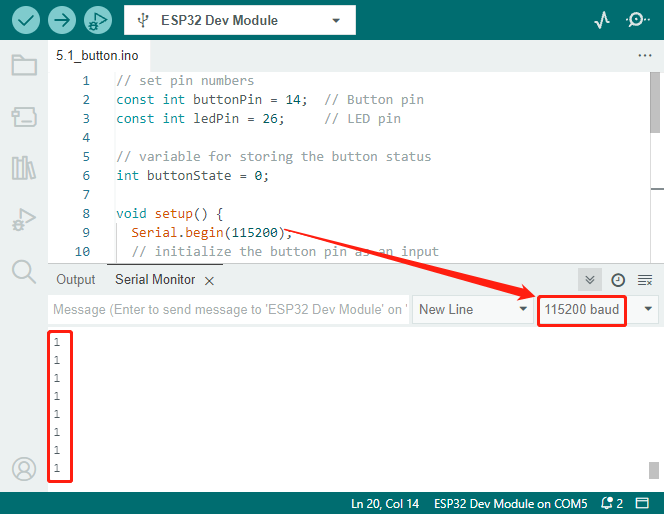Toggle timestamp clock icon in Serial Monitor
This screenshot has height=514, width=664.
tap(618, 280)
